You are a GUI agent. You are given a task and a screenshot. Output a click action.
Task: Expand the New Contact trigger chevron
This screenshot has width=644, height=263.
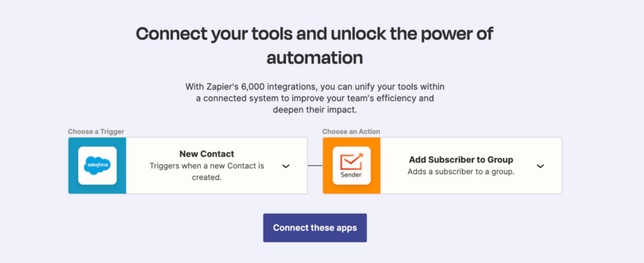(x=286, y=166)
